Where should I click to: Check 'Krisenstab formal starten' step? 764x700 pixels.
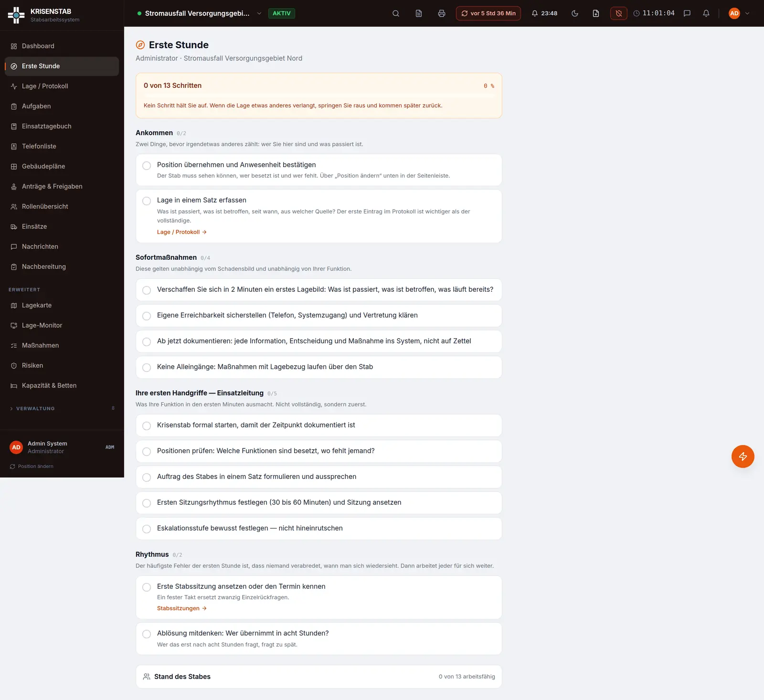(x=147, y=426)
